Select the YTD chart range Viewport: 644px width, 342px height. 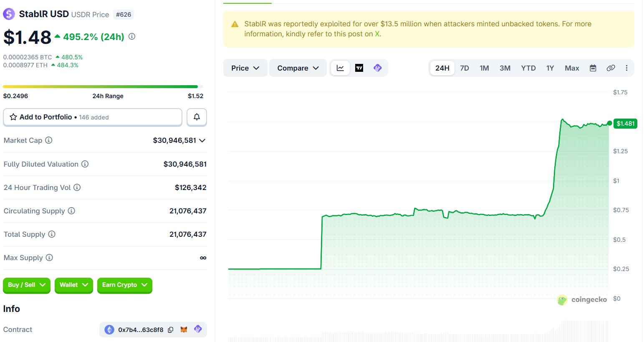click(528, 68)
